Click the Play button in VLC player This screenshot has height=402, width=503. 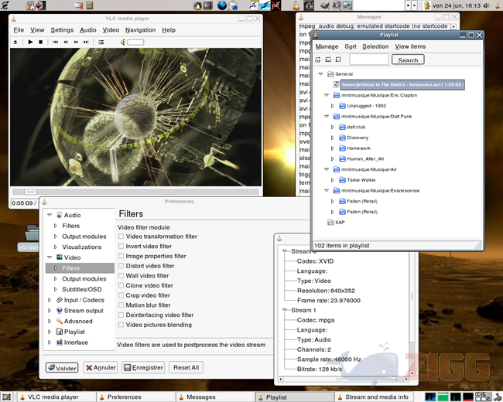[x=30, y=42]
